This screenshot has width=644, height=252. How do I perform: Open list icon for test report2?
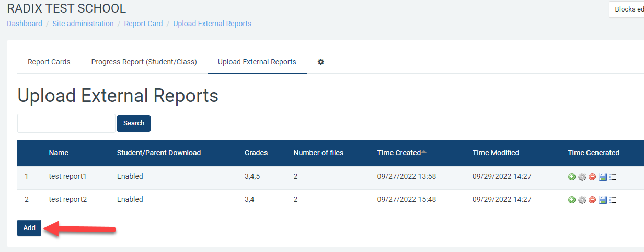click(x=613, y=200)
